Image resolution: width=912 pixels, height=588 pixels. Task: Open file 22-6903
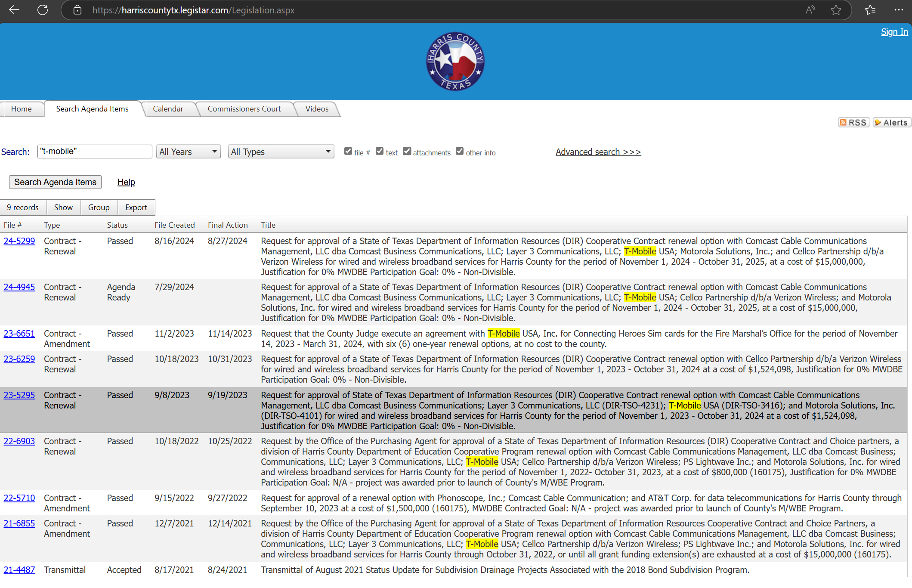click(x=19, y=441)
